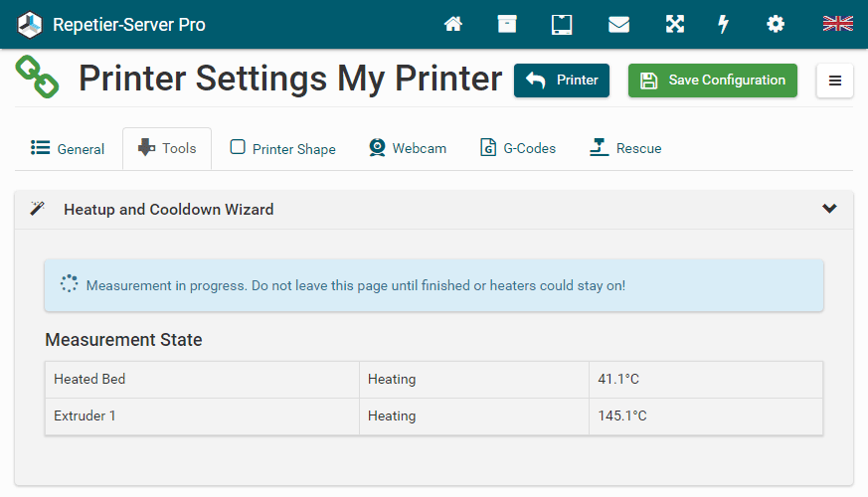The width and height of the screenshot is (868, 497).
Task: Collapse the Heatup and Cooldown Wizard chevron
Action: (829, 209)
